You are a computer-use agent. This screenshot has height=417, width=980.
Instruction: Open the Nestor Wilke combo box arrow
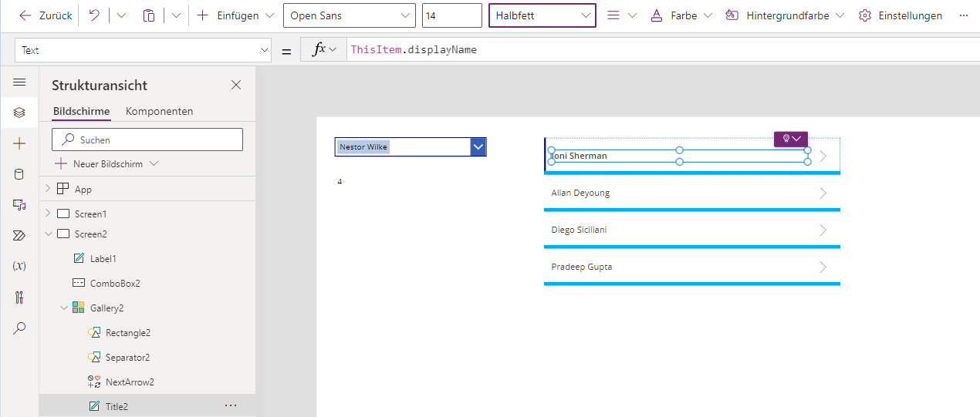[x=478, y=146]
